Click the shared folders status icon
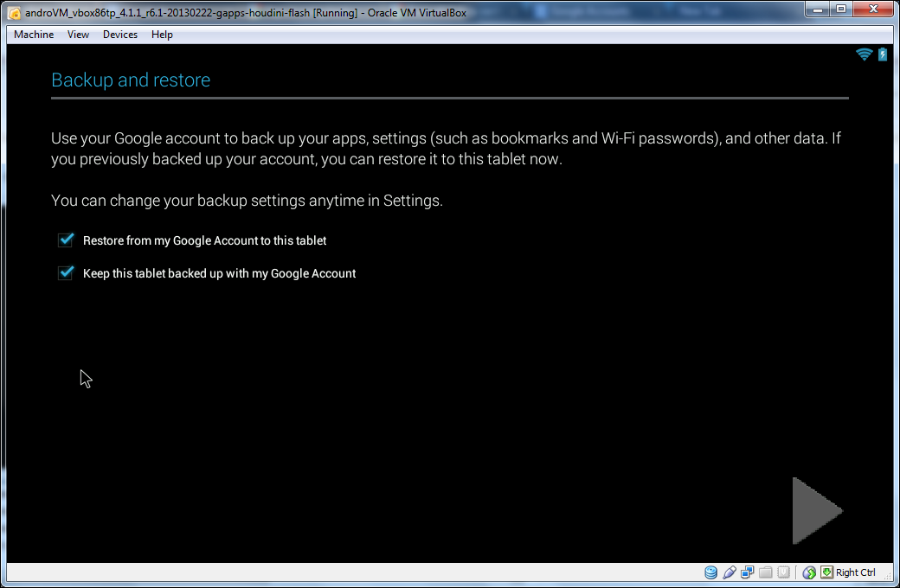This screenshot has height=588, width=900. click(x=765, y=572)
